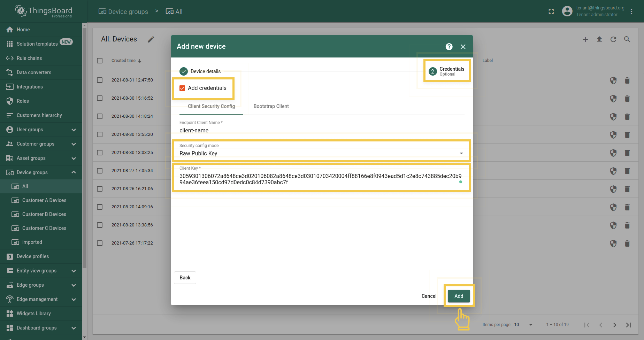Open Customers hierarchy from the sidebar
The height and width of the screenshot is (340, 644).
(x=39, y=115)
